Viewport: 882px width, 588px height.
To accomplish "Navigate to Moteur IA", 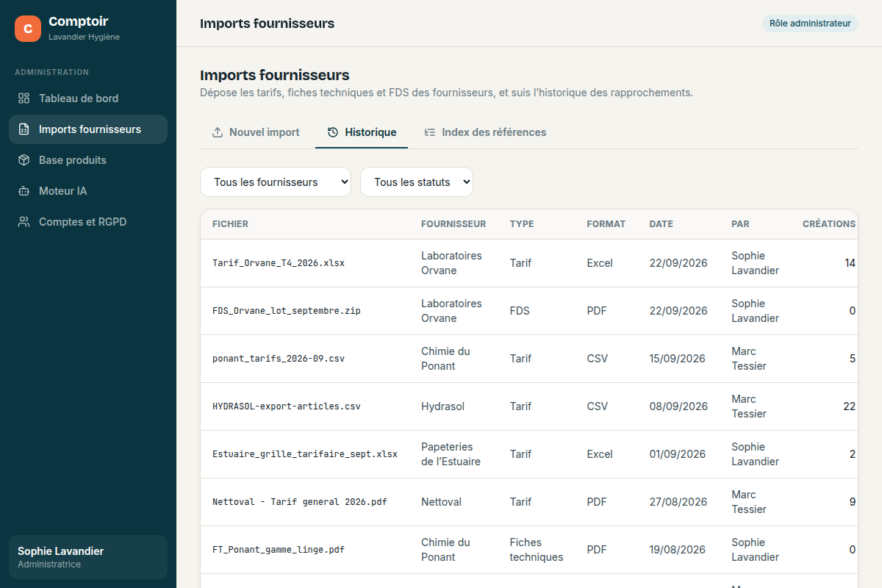I will 88,191.
